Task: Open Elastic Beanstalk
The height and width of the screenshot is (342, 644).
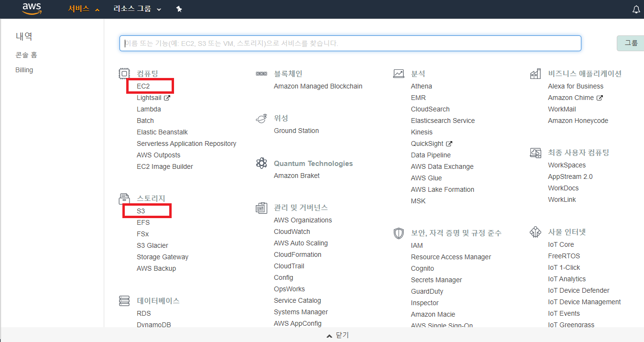Action: click(162, 132)
